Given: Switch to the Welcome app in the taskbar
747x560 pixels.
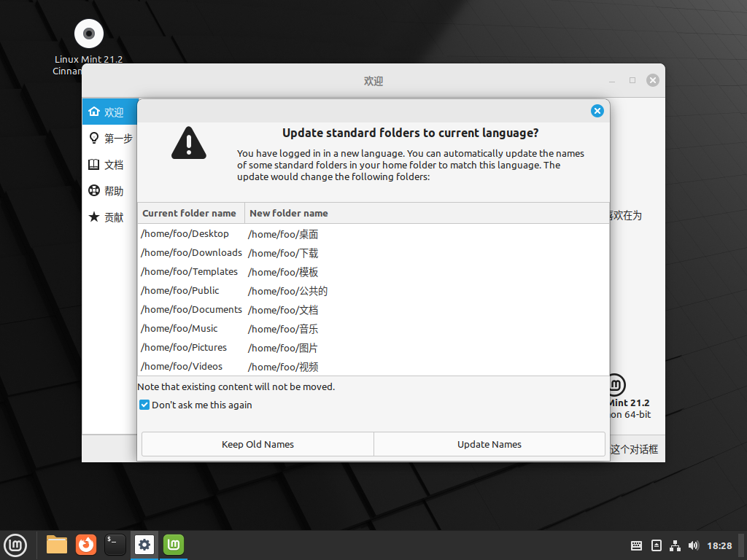Looking at the screenshot, I should [174, 545].
